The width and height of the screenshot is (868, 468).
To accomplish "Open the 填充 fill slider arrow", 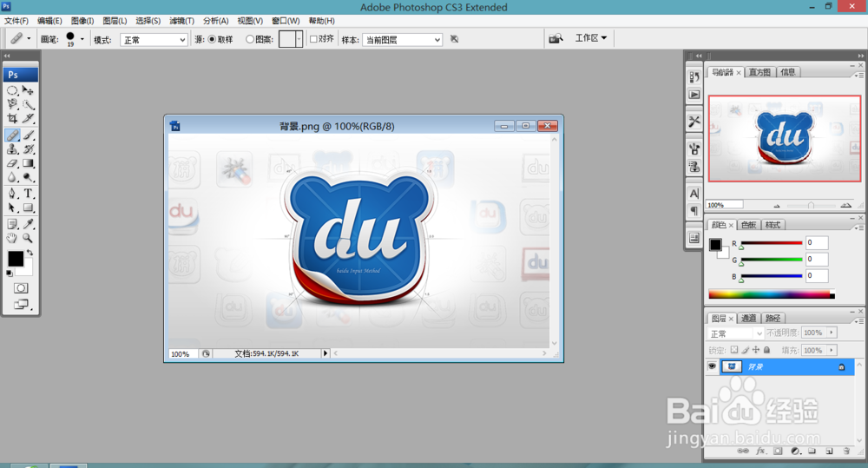I will (x=832, y=350).
